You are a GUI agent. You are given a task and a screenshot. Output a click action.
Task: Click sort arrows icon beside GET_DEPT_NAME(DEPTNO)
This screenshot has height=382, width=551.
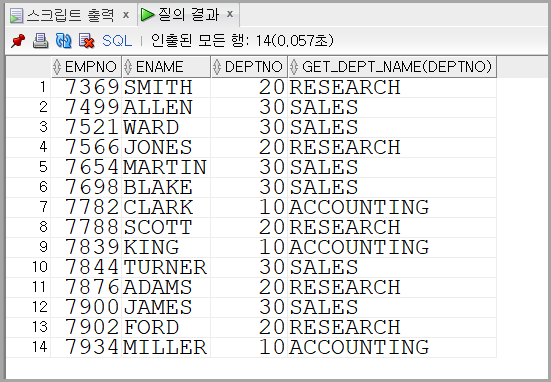294,67
